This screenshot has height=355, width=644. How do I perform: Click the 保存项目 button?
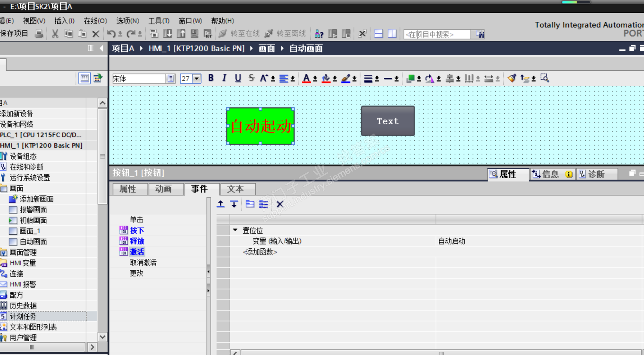point(14,33)
